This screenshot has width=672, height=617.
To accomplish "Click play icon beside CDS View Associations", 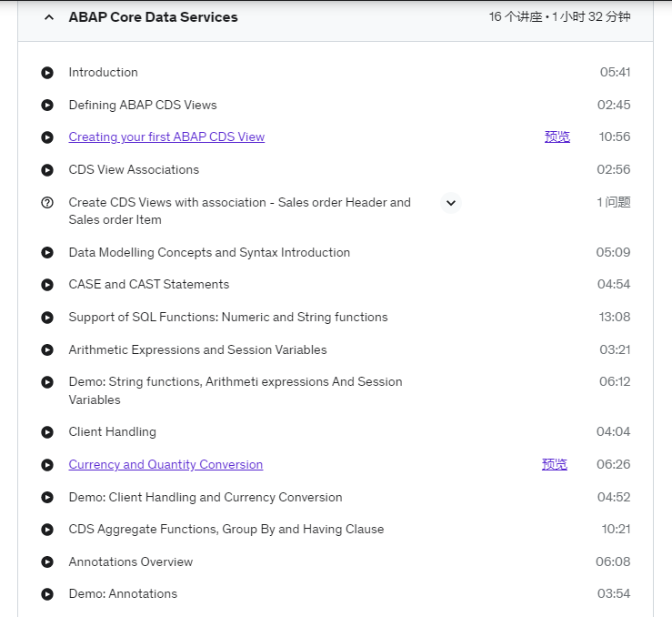I will pos(47,170).
